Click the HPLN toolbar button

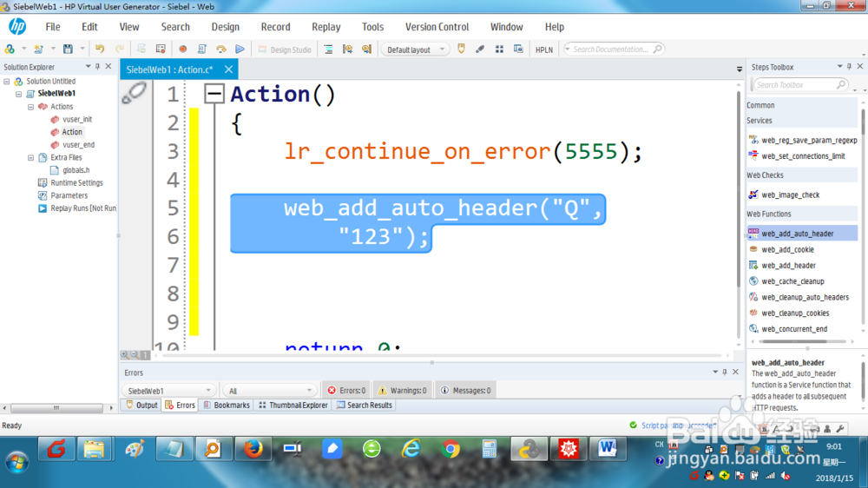(x=544, y=49)
